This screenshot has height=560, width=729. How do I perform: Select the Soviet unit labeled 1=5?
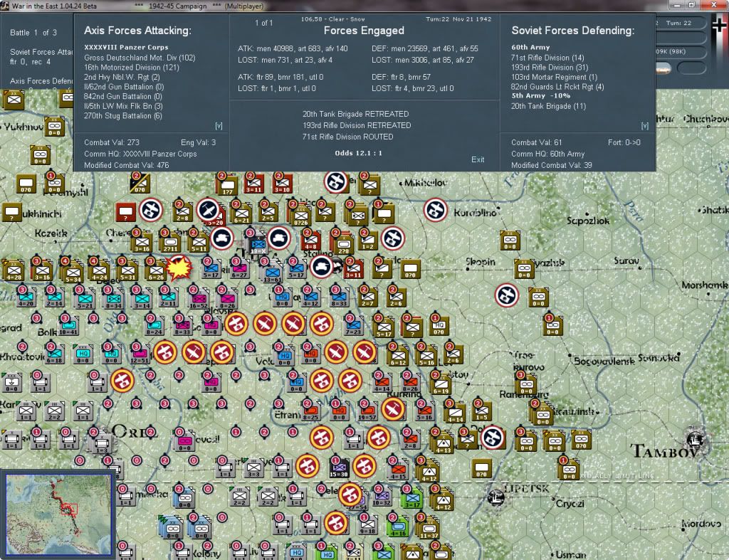(482, 412)
